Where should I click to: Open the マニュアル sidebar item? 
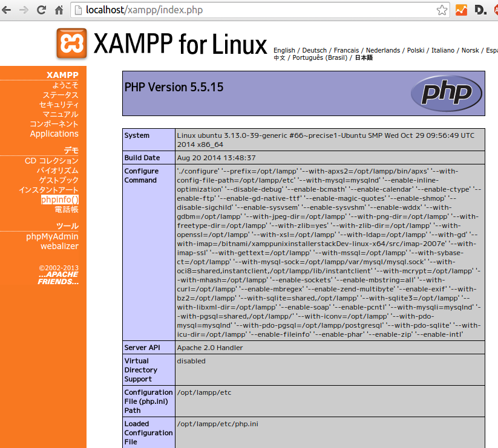[61, 114]
